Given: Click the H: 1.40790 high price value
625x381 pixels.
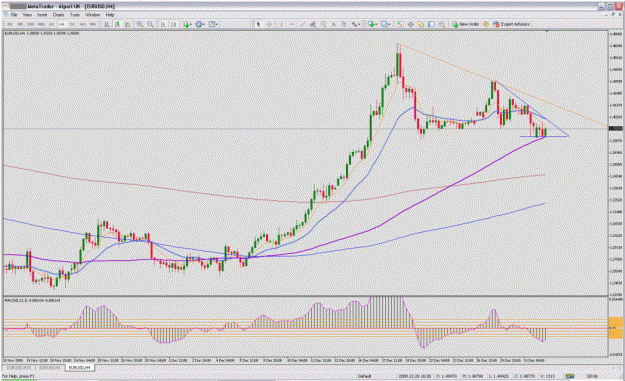Looking at the screenshot, I should (x=473, y=376).
